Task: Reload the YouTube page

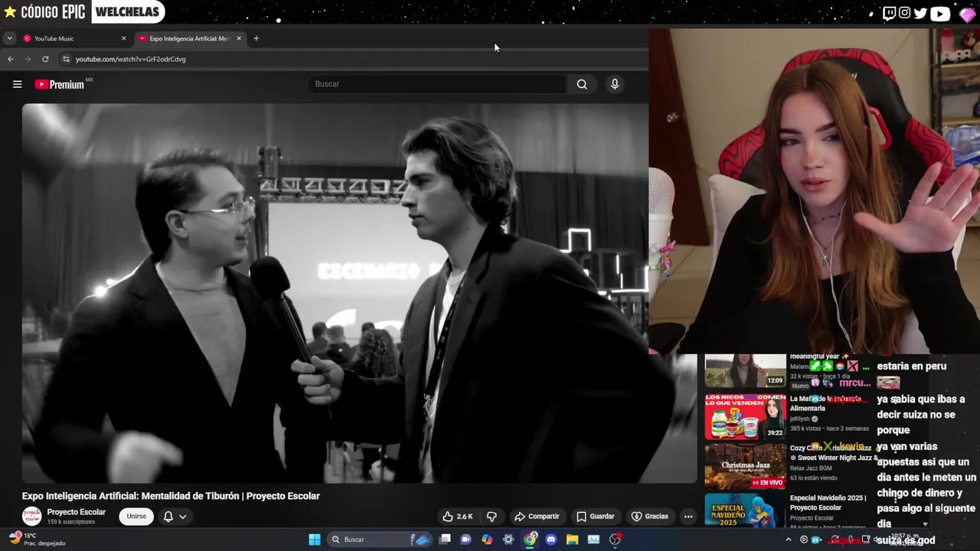Action: coord(45,59)
